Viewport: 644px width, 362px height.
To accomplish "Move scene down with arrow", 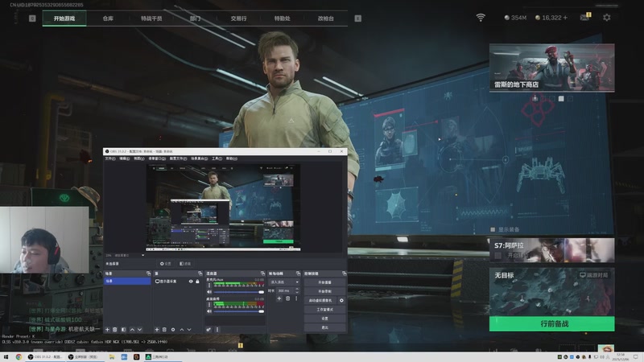I will click(x=139, y=330).
